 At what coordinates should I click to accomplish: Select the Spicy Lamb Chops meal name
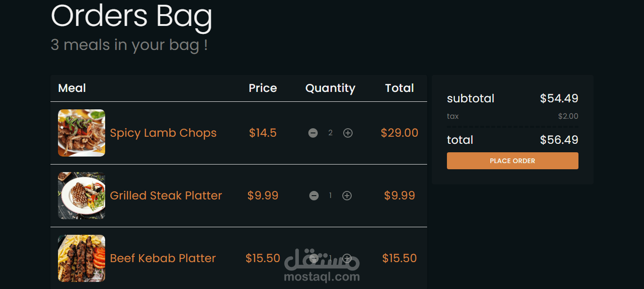(163, 133)
